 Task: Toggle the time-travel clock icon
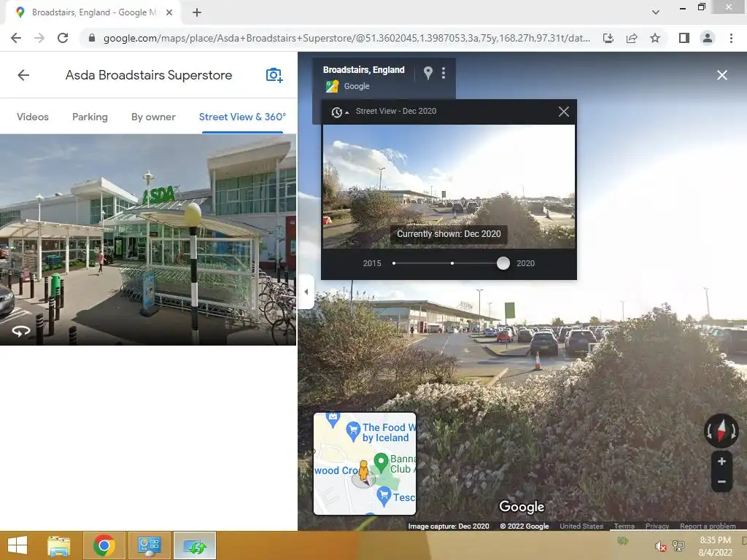(x=338, y=112)
